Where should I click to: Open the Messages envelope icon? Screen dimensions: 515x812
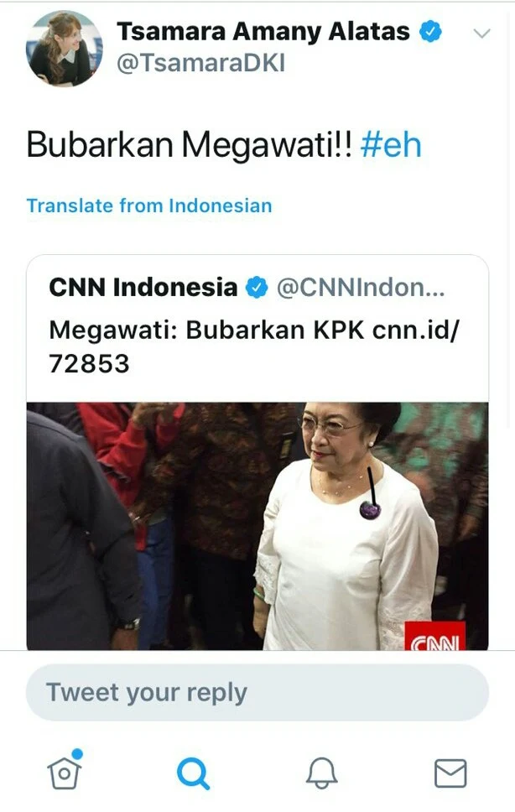450,773
